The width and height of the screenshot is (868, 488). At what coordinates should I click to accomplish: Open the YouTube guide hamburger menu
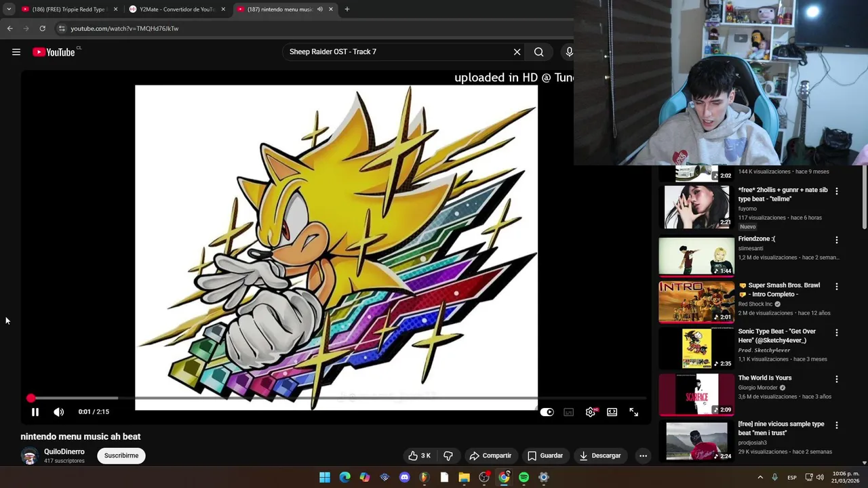click(16, 52)
